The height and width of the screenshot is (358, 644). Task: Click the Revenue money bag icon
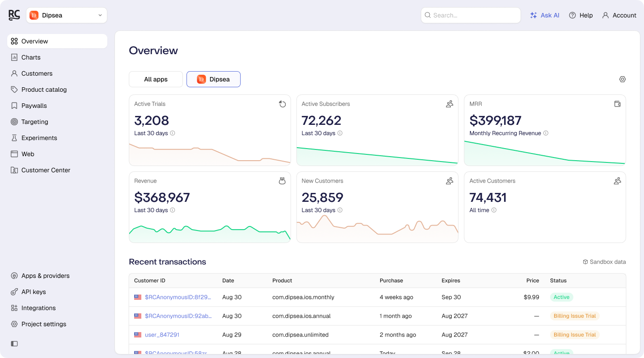click(x=282, y=181)
